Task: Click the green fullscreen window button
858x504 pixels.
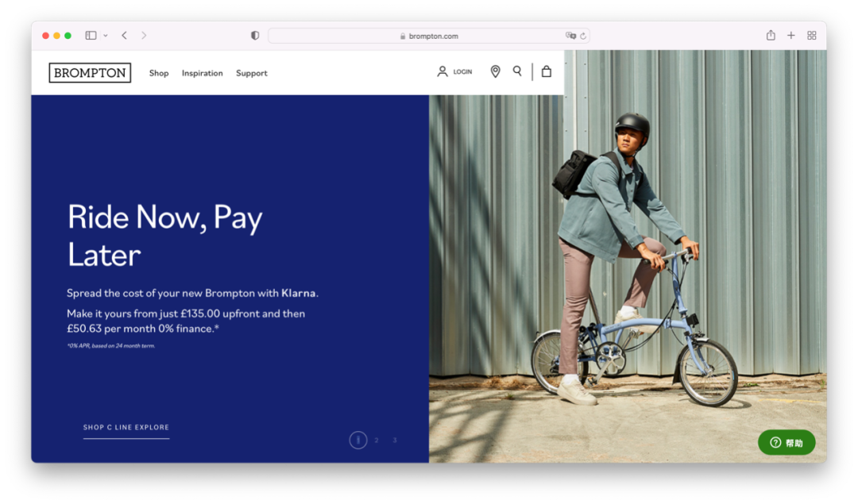Action: click(68, 36)
